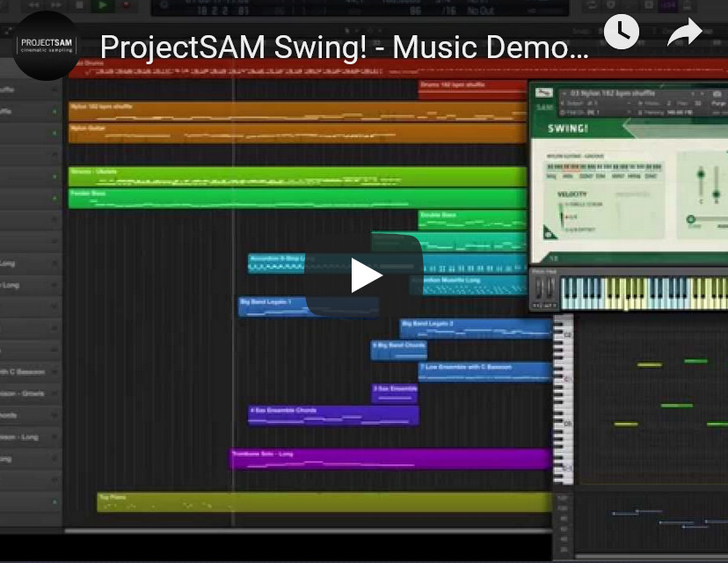Click the vertical piano keyboard of the piano roll
The image size is (728, 563).
564,399
